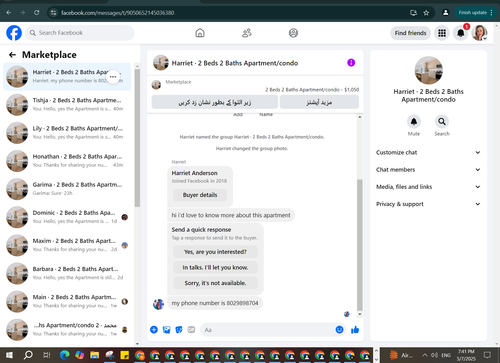500x363 pixels.
Task: Open the Windows notification center icon
Action: pos(487,355)
